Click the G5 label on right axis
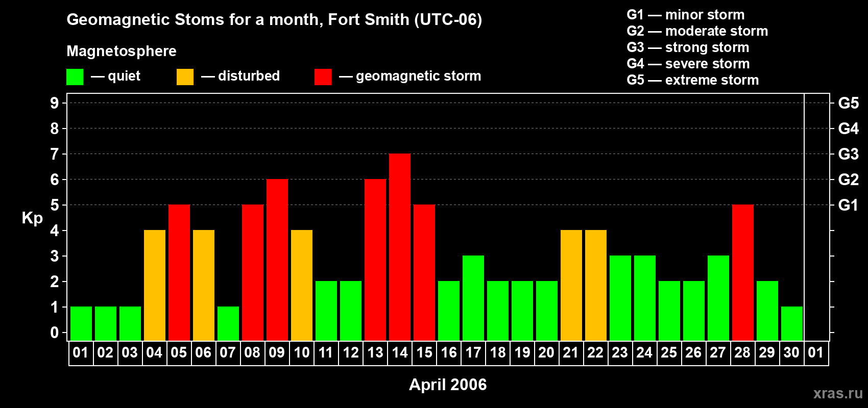 (849, 103)
